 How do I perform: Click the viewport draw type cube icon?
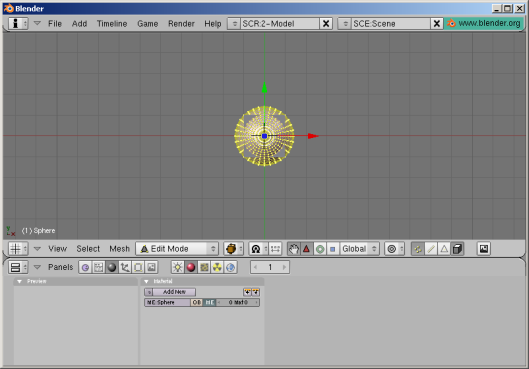(233, 249)
